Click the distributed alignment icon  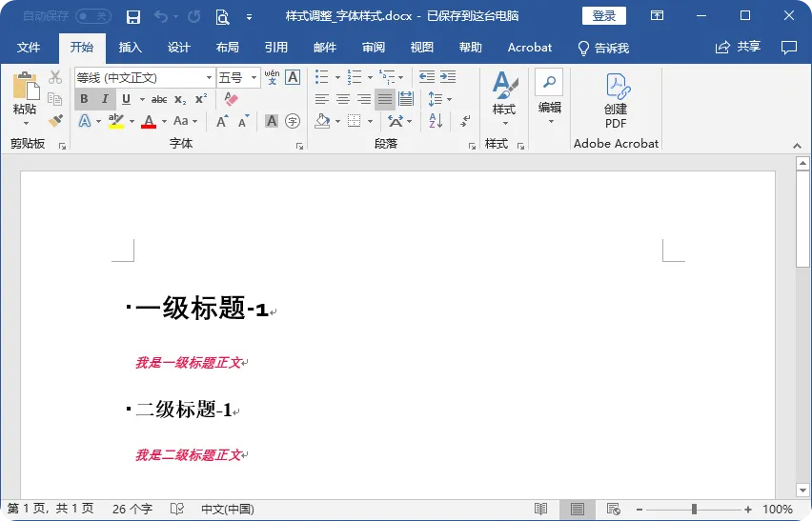click(x=406, y=99)
